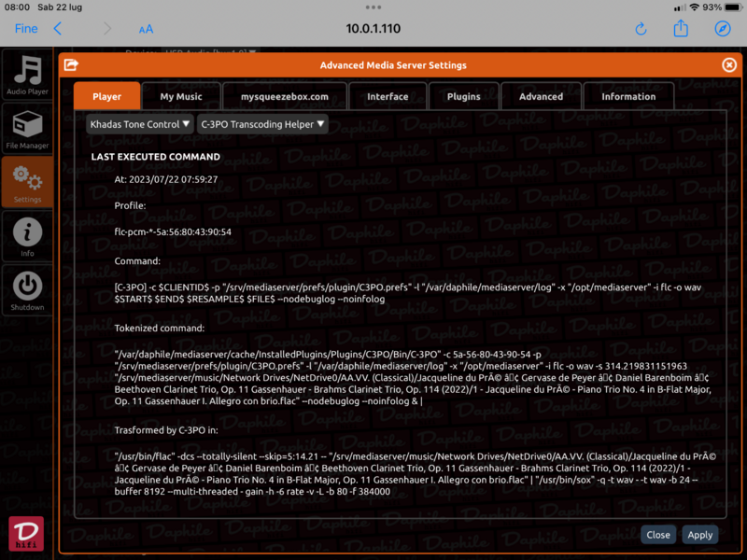The width and height of the screenshot is (747, 560).
Task: Open the Audio Player sidebar icon
Action: coord(27,75)
